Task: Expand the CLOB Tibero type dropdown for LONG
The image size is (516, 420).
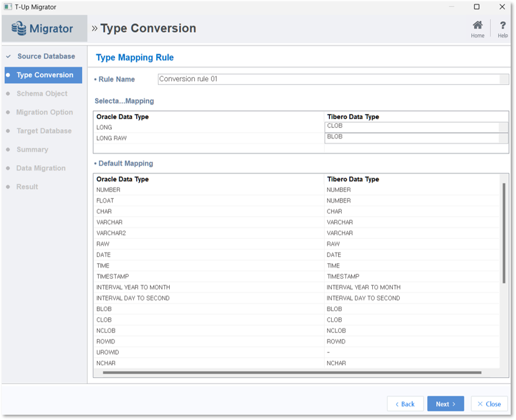Action: point(503,127)
